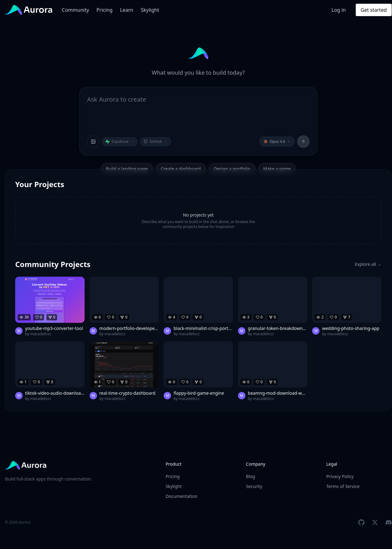Open the Opus 4.6 model selector
The height and width of the screenshot is (549, 392).
[277, 142]
